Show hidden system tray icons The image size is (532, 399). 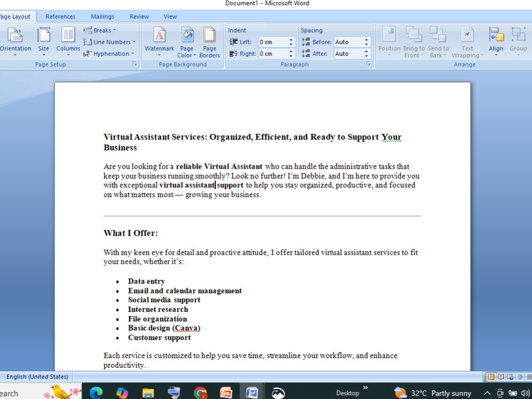(x=487, y=393)
